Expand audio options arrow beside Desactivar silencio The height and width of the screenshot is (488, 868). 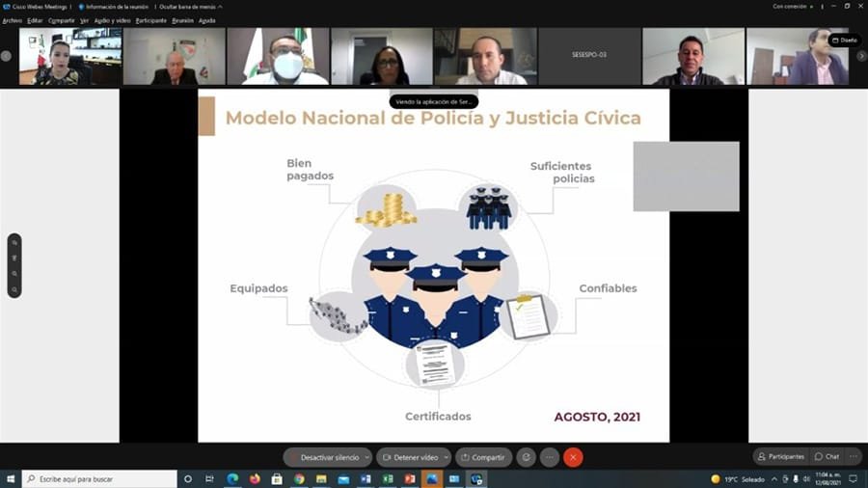(x=366, y=457)
